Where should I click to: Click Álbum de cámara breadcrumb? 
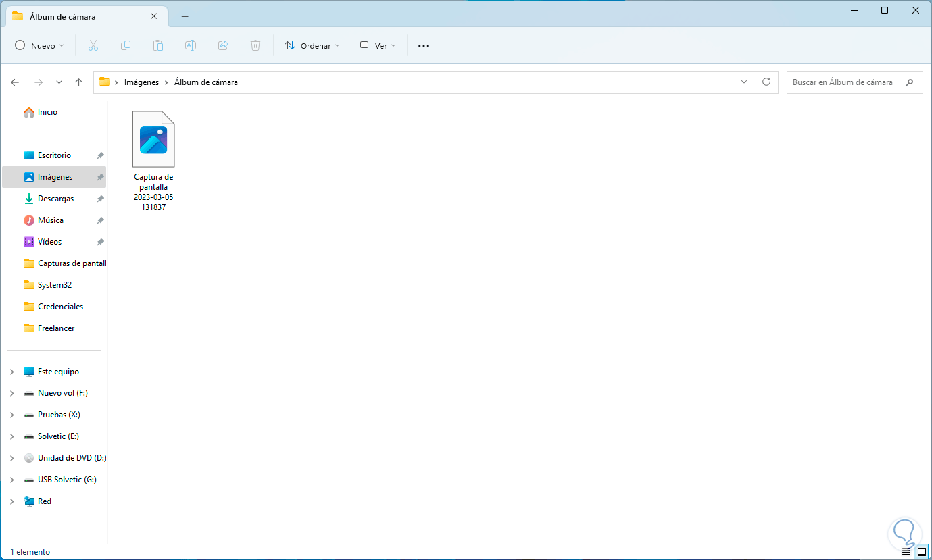(x=206, y=82)
